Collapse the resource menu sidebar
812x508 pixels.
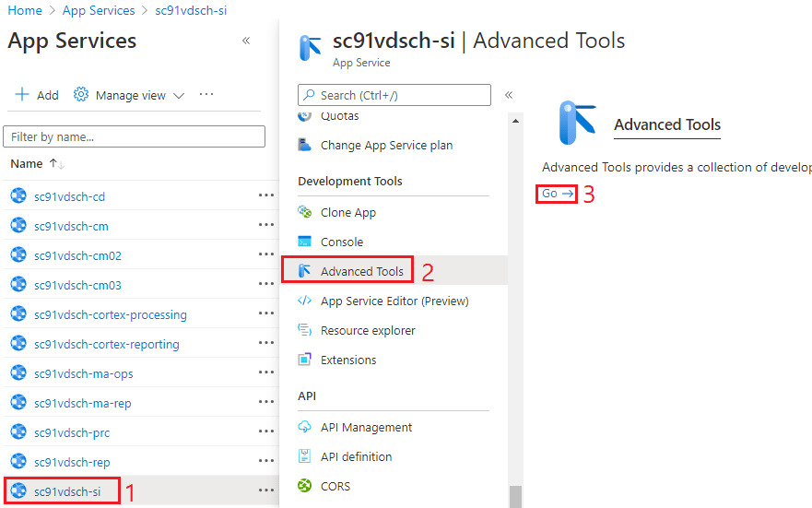[x=509, y=95]
